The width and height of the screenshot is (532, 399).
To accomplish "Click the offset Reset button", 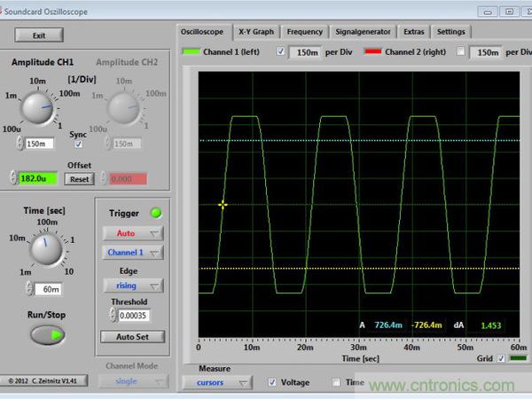I will tap(78, 178).
